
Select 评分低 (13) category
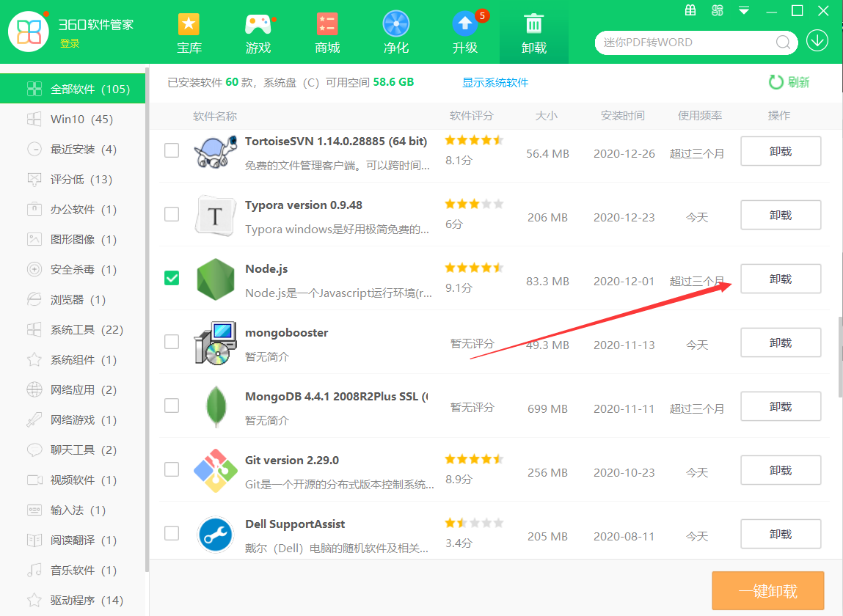pos(73,179)
